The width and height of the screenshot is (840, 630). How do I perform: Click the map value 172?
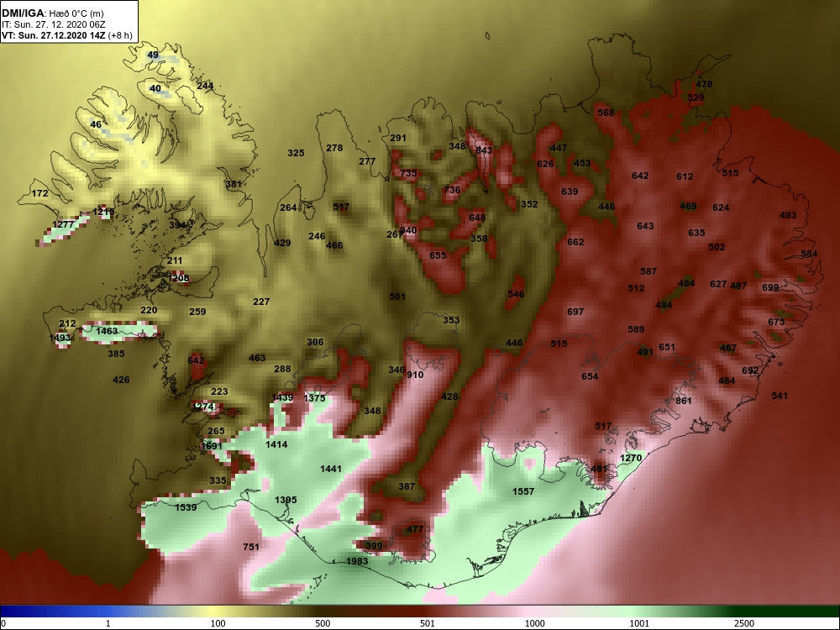(x=40, y=193)
